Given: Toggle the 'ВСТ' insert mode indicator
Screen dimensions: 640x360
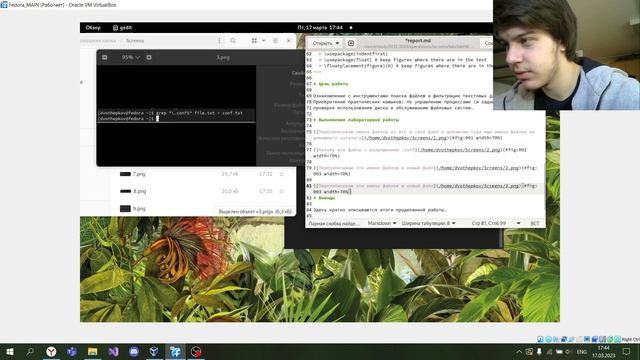Looking at the screenshot, I should click(x=534, y=223).
